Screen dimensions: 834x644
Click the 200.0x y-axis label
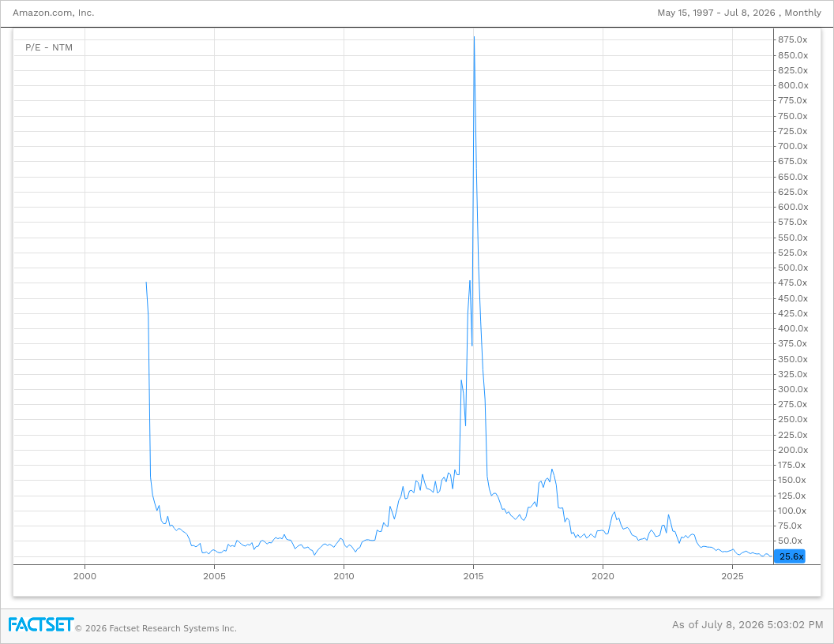click(793, 450)
